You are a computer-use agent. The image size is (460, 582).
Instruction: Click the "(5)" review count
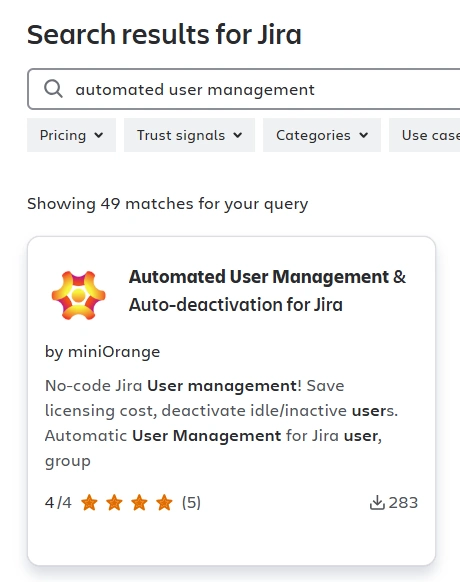(191, 503)
